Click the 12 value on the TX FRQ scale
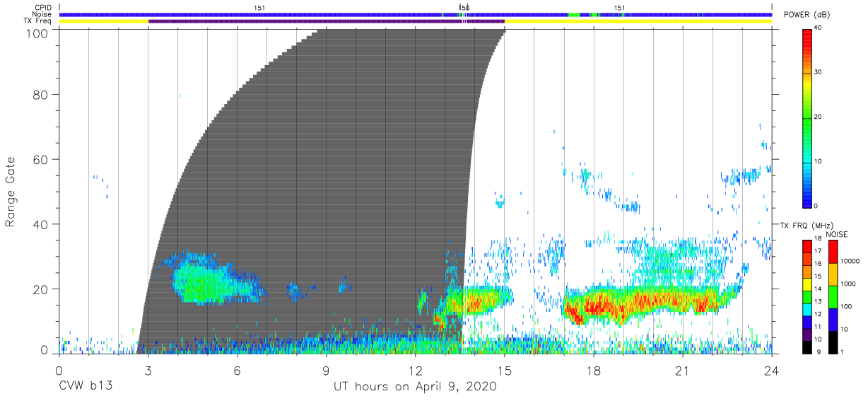 pyautogui.click(x=819, y=314)
